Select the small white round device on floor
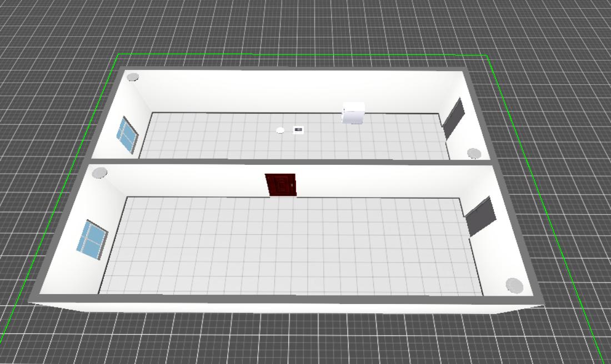The image size is (611, 364). [x=281, y=130]
